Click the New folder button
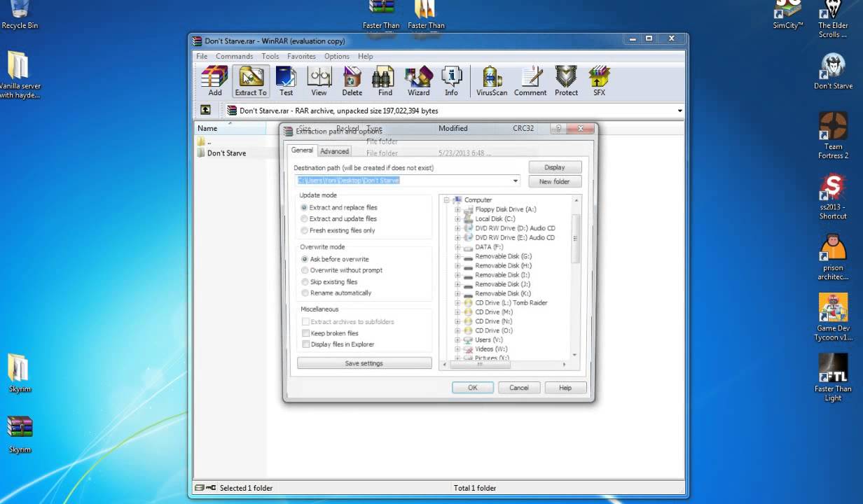 [555, 181]
